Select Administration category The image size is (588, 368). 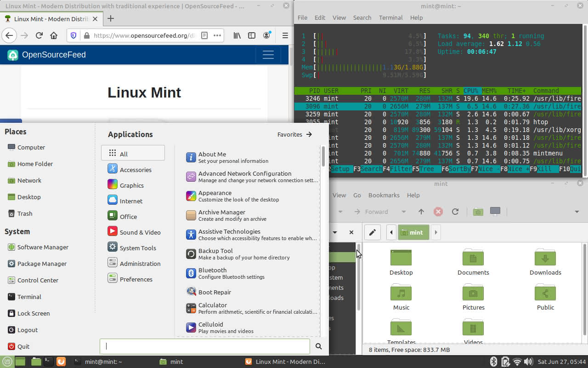[x=134, y=263]
